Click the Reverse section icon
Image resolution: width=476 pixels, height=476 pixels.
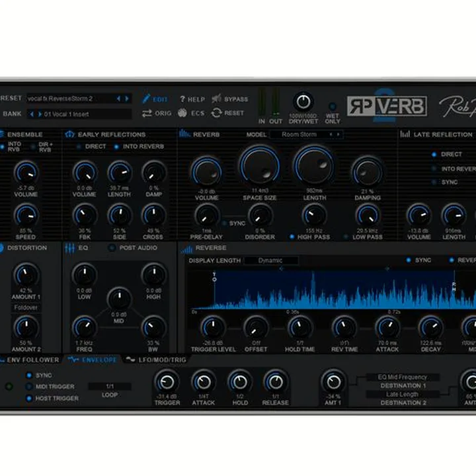click(x=186, y=249)
